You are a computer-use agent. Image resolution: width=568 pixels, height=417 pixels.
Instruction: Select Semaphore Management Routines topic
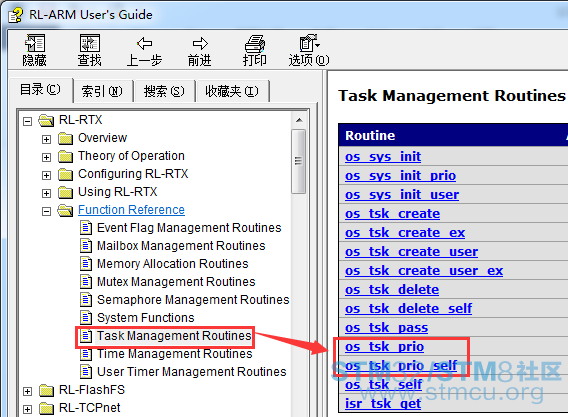coord(193,300)
